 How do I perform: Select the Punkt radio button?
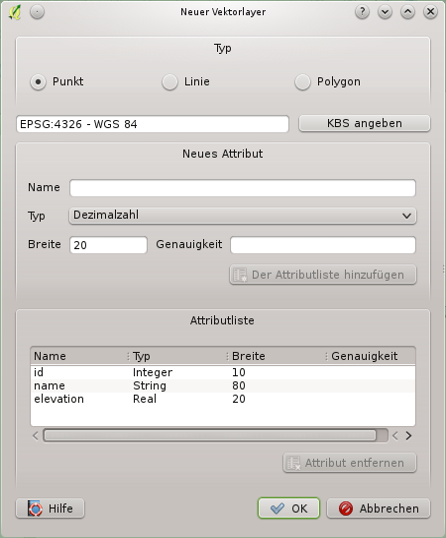(38, 82)
